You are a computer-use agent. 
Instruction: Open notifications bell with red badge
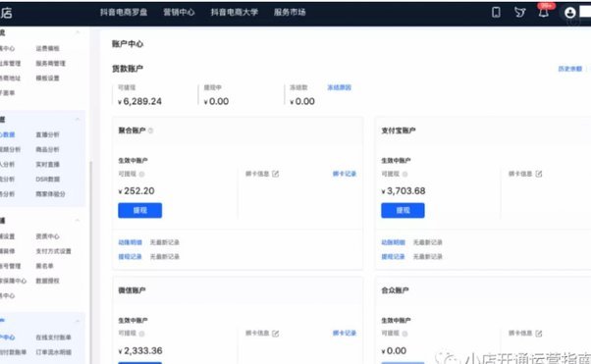[544, 12]
